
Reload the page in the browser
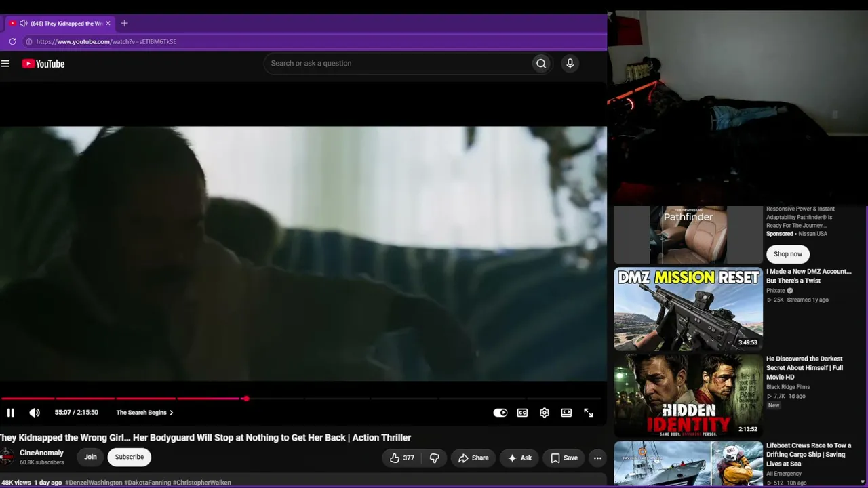12,41
